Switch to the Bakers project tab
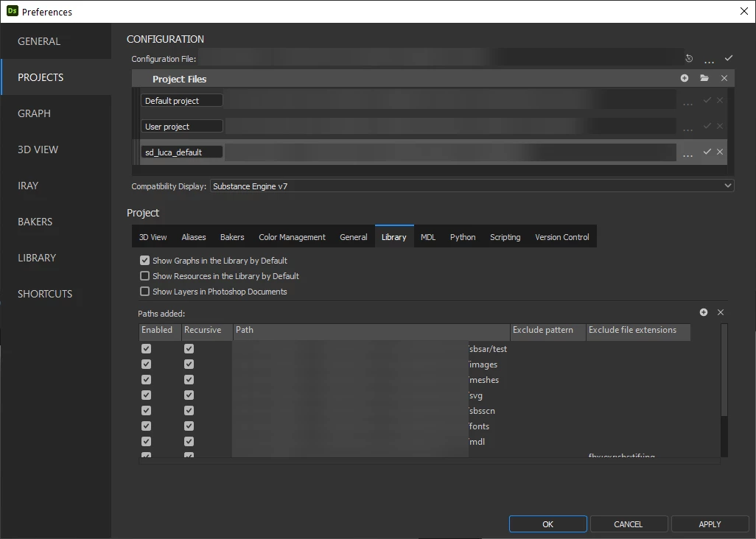 point(232,237)
